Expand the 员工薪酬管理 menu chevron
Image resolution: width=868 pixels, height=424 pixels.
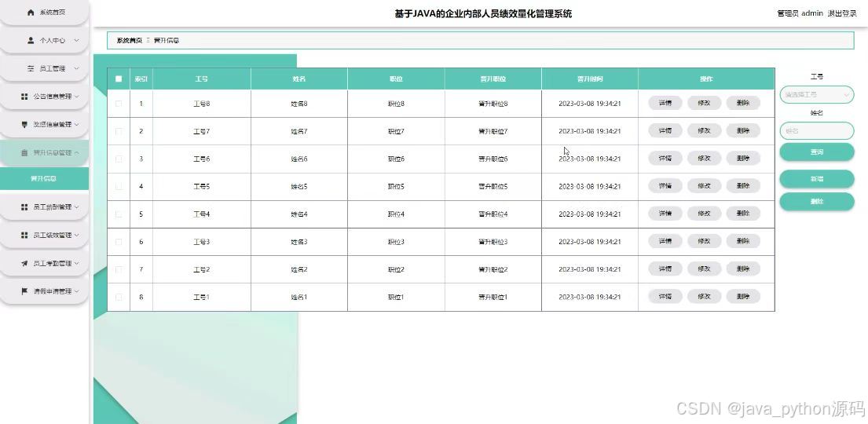(x=76, y=207)
